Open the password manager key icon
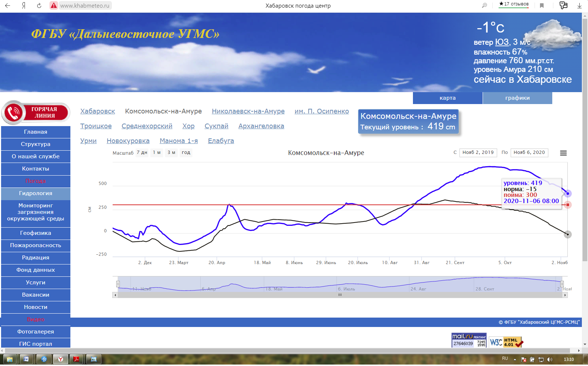Image resolution: width=588 pixels, height=366 pixels. pos(563,5)
